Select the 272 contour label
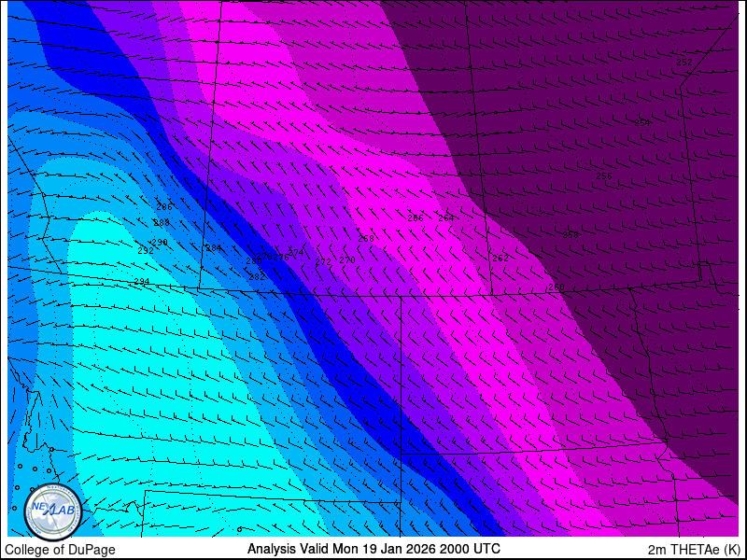Viewport: 747px width, 560px height. (323, 262)
